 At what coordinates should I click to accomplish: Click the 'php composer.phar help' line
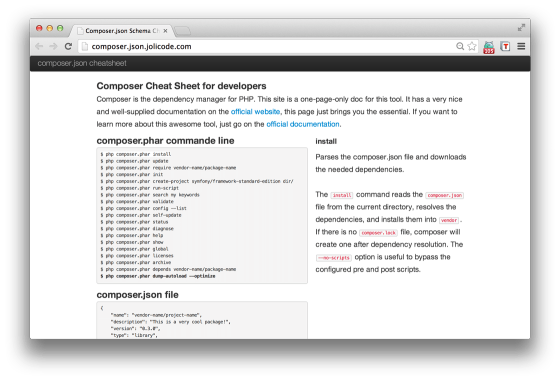(132, 235)
